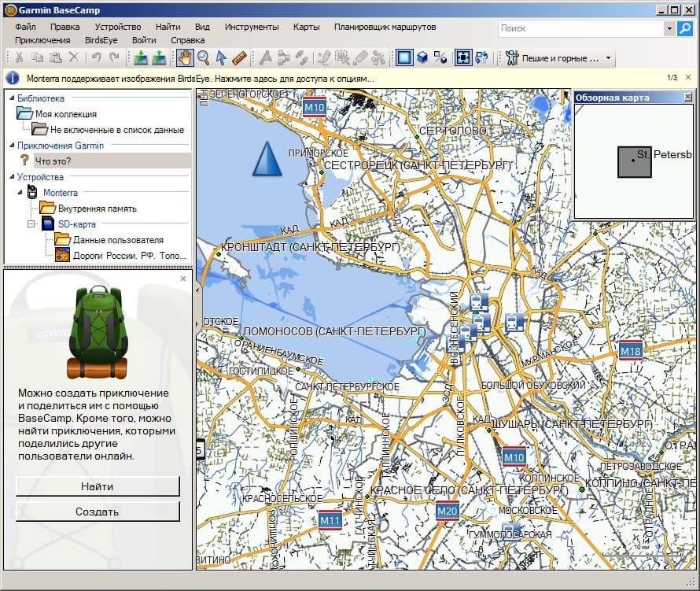Click the Receive from device icon
This screenshot has width=700, height=591.
tap(159, 57)
